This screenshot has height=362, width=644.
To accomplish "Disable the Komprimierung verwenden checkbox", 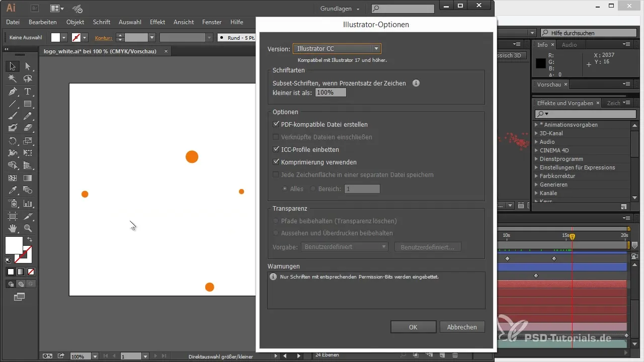I will pyautogui.click(x=276, y=162).
